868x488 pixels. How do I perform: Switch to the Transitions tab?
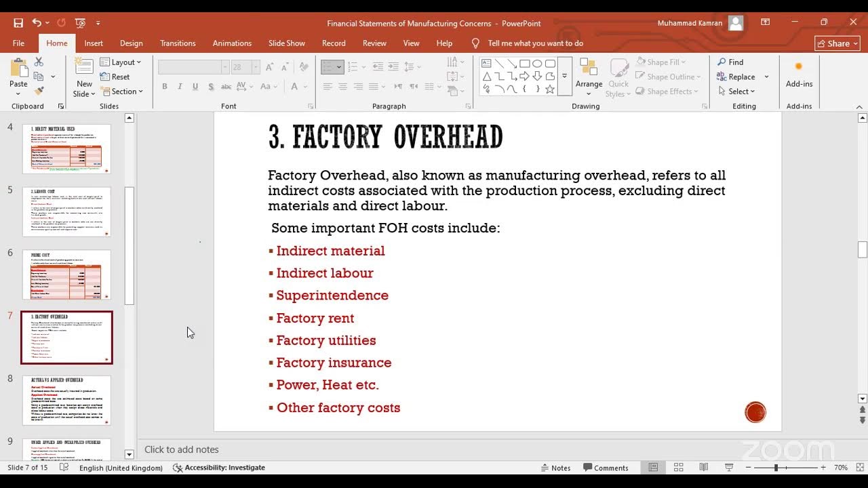(x=178, y=43)
